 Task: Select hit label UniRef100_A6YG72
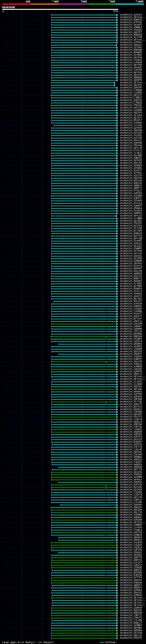[x=131, y=95]
